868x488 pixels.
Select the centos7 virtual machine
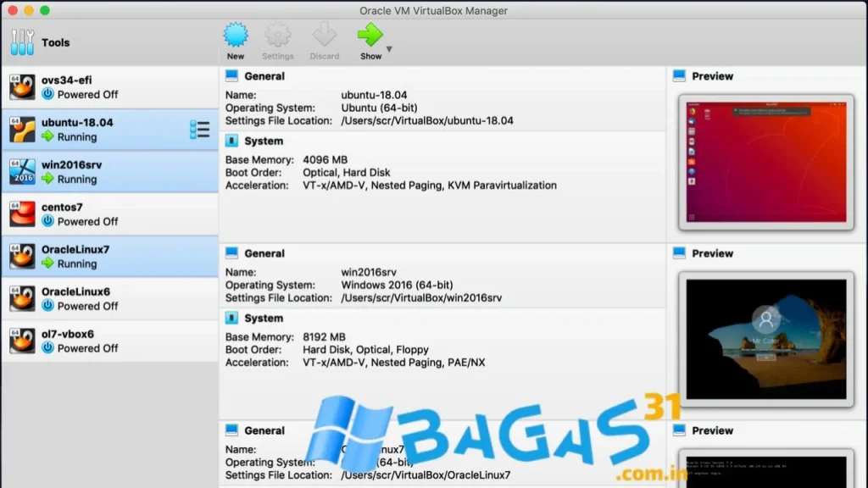click(x=109, y=214)
